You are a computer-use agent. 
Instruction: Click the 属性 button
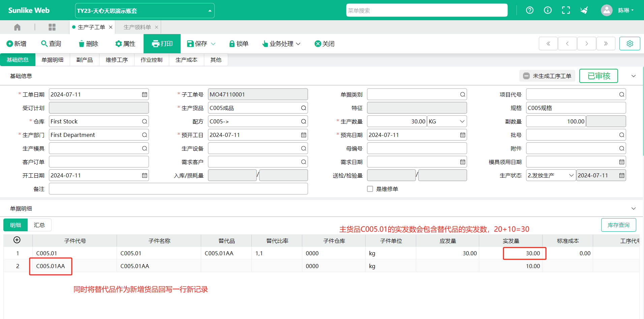tap(125, 44)
